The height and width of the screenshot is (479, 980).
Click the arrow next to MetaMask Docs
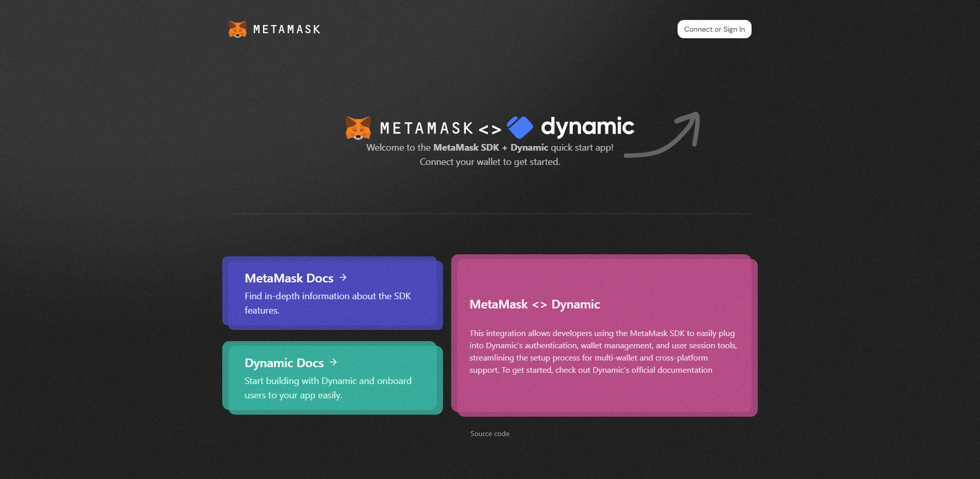tap(343, 277)
